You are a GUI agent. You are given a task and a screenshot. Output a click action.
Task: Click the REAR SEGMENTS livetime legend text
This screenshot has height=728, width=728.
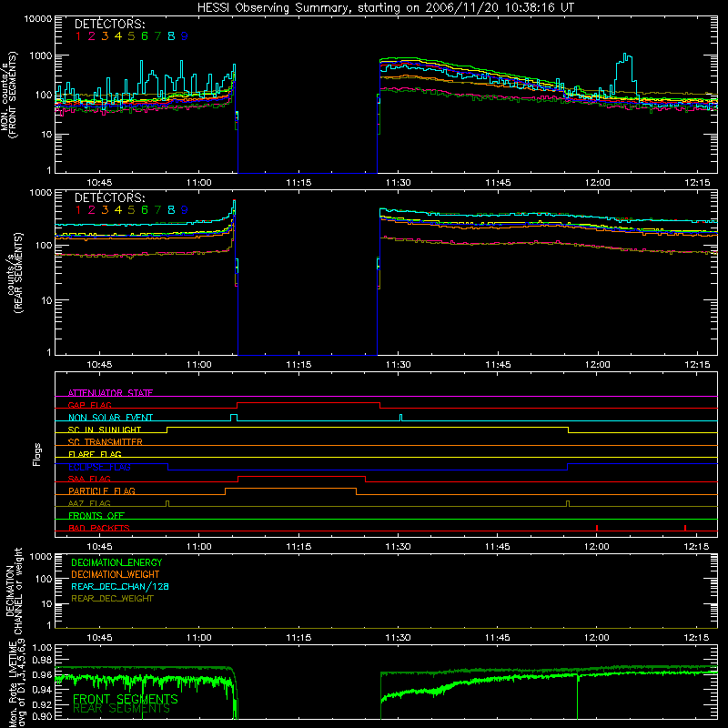click(121, 709)
